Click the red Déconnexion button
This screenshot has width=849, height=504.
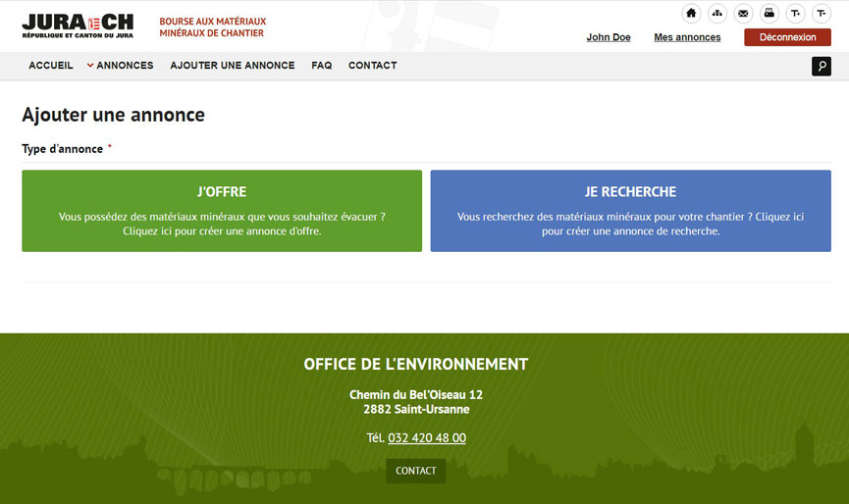click(x=787, y=37)
